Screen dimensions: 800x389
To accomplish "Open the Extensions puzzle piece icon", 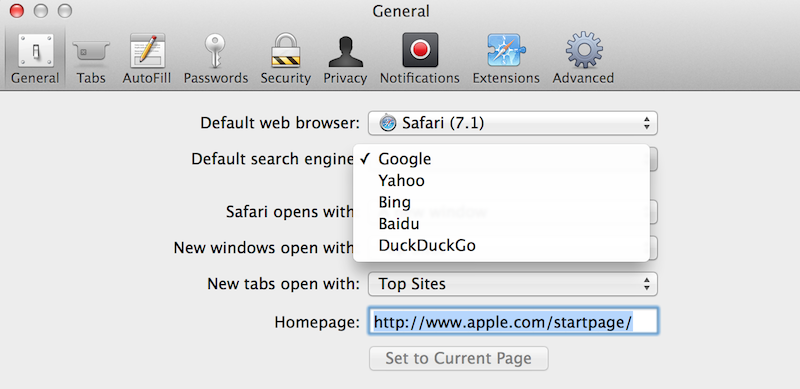I will [506, 50].
